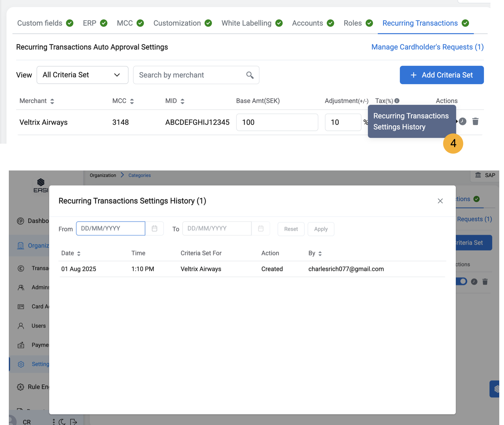Toggle the criteria set switch behind the dialog

(x=462, y=282)
